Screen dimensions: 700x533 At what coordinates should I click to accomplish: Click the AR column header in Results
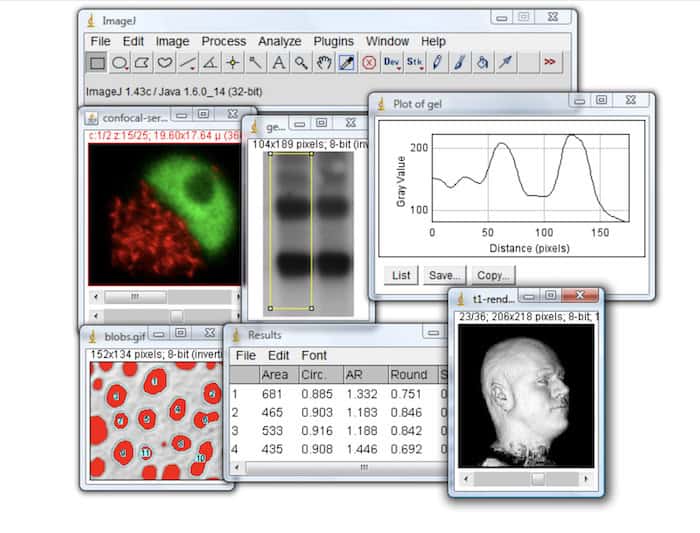[365, 375]
